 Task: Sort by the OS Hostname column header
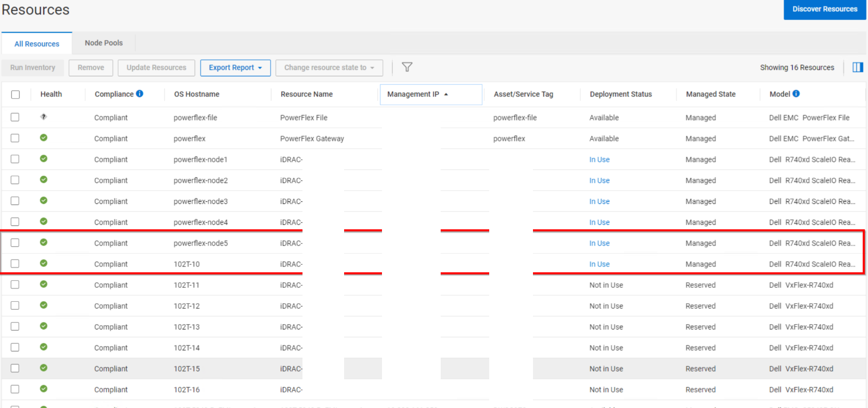click(x=196, y=95)
